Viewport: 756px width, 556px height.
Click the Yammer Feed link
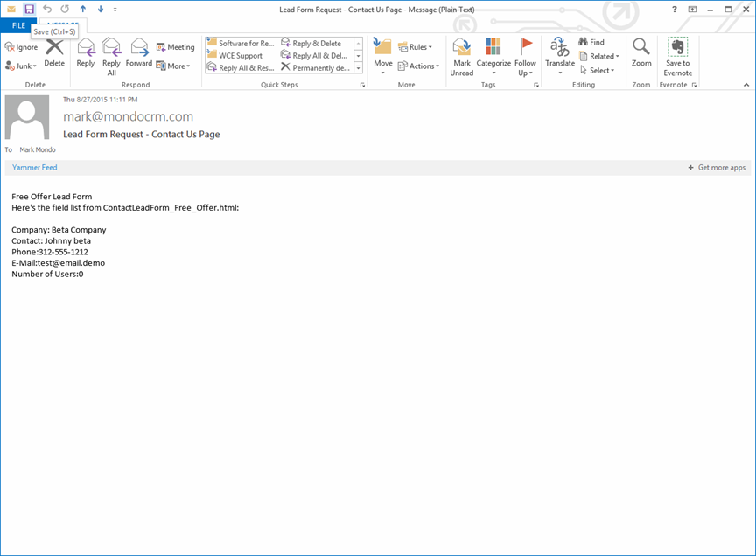coord(34,167)
